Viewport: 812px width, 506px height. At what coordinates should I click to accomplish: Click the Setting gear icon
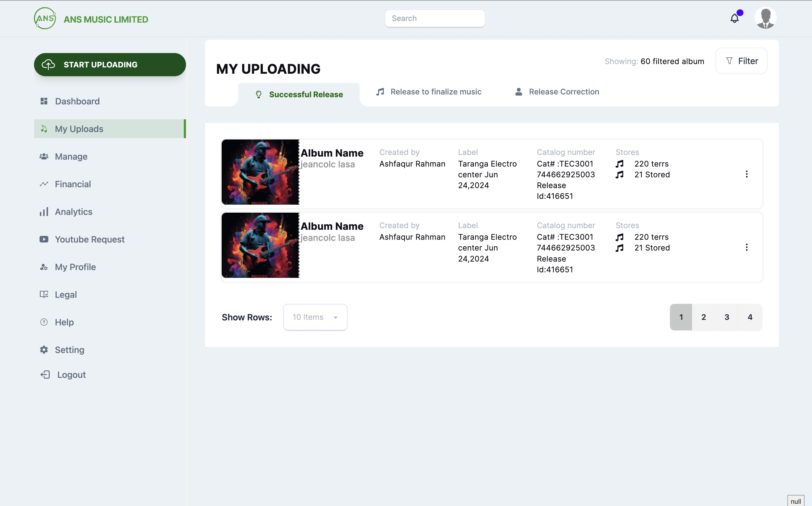44,350
